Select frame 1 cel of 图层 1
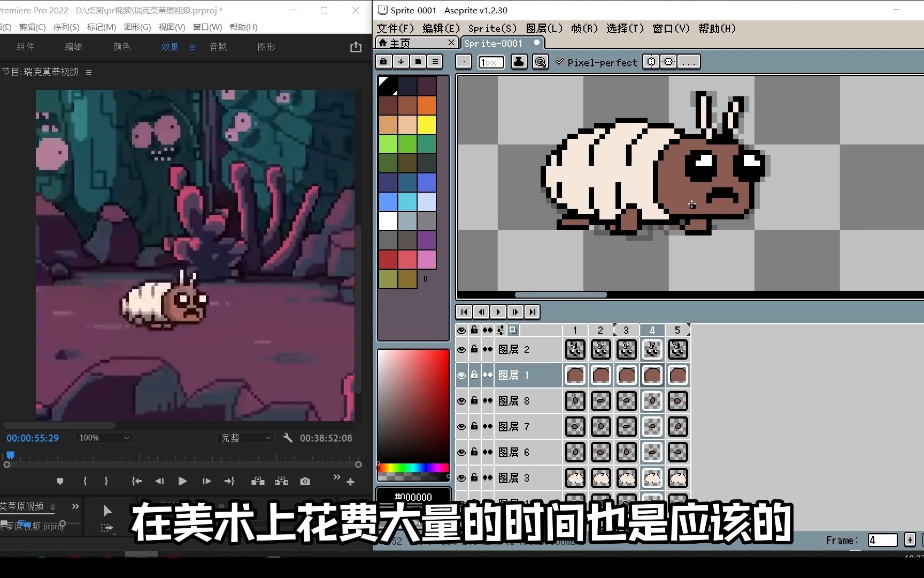This screenshot has width=924, height=578. [x=575, y=375]
